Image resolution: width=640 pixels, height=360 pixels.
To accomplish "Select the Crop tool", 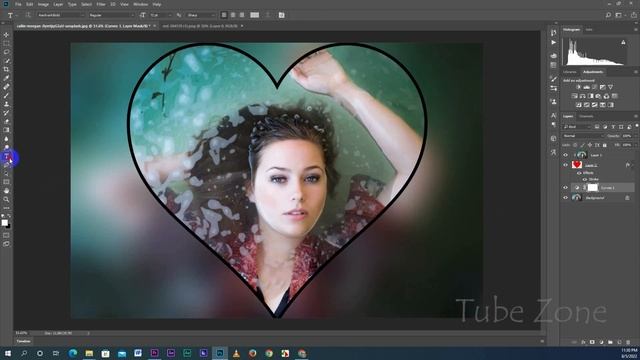I will pyautogui.click(x=6, y=69).
